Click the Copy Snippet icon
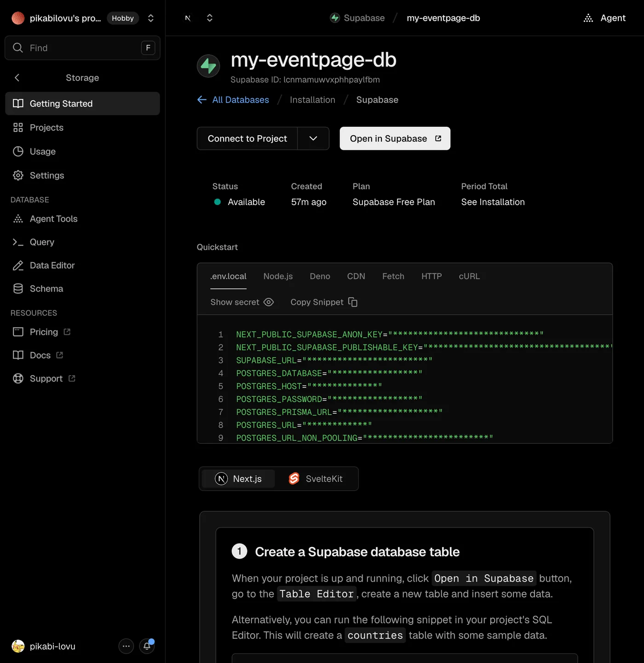Image resolution: width=644 pixels, height=663 pixels. (x=353, y=302)
